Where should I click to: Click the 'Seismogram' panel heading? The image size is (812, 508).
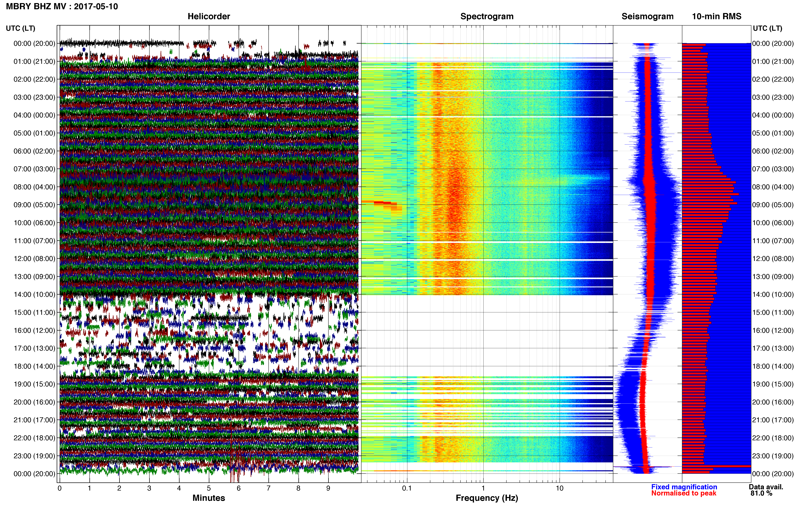coord(648,16)
